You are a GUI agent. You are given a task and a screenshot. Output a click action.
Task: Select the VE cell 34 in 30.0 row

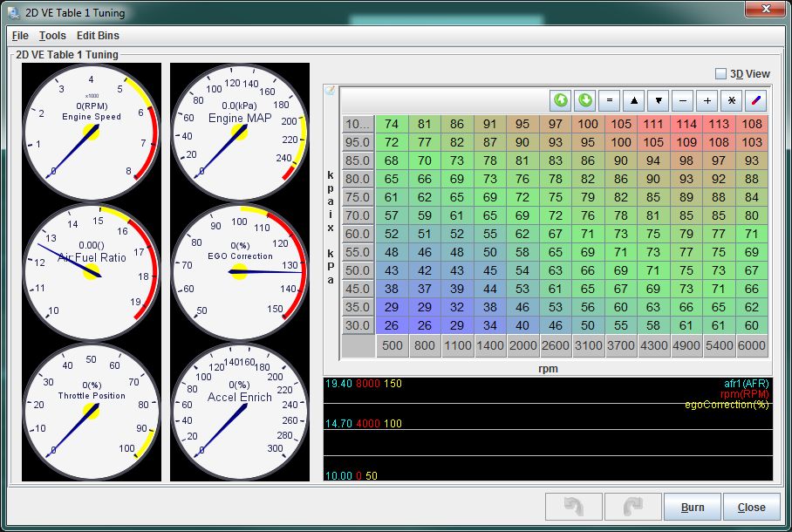490,325
